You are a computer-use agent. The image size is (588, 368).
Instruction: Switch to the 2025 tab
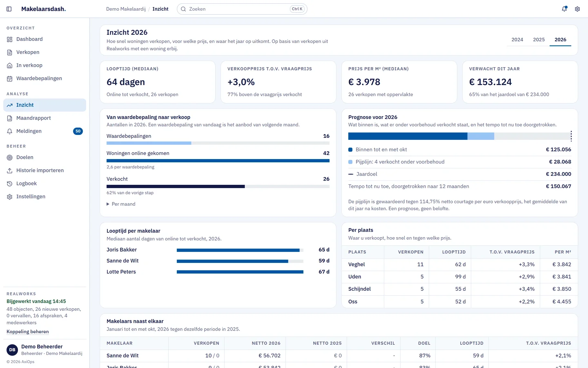click(x=539, y=40)
